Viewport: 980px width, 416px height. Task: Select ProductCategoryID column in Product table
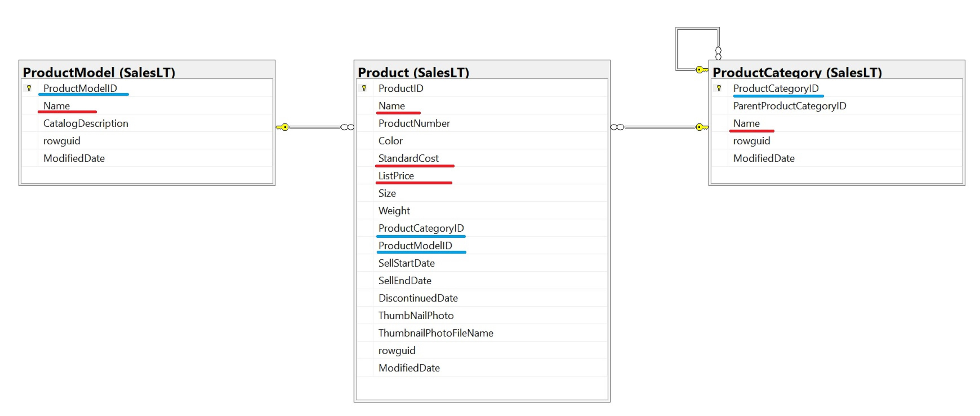tap(421, 228)
